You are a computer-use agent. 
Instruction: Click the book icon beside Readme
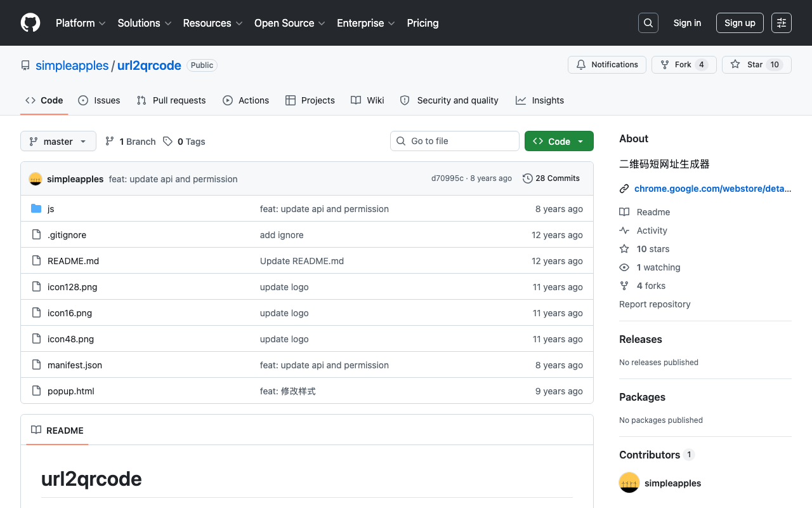coord(624,212)
